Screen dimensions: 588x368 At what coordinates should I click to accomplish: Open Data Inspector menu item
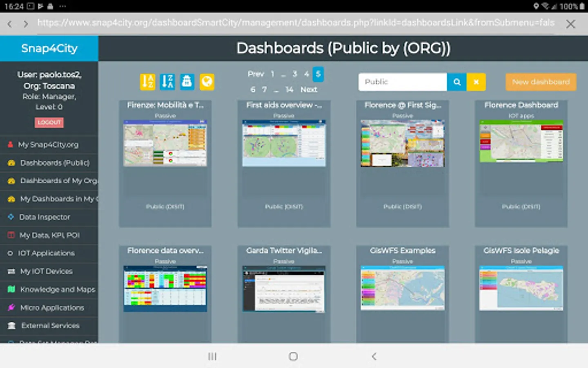(x=49, y=217)
